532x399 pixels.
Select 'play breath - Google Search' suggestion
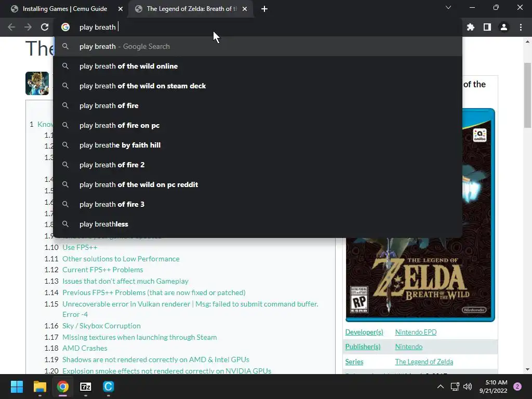pos(258,46)
